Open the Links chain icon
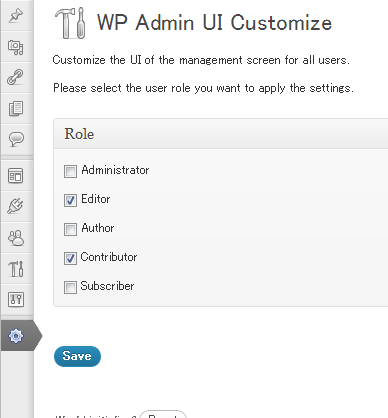 (x=16, y=77)
